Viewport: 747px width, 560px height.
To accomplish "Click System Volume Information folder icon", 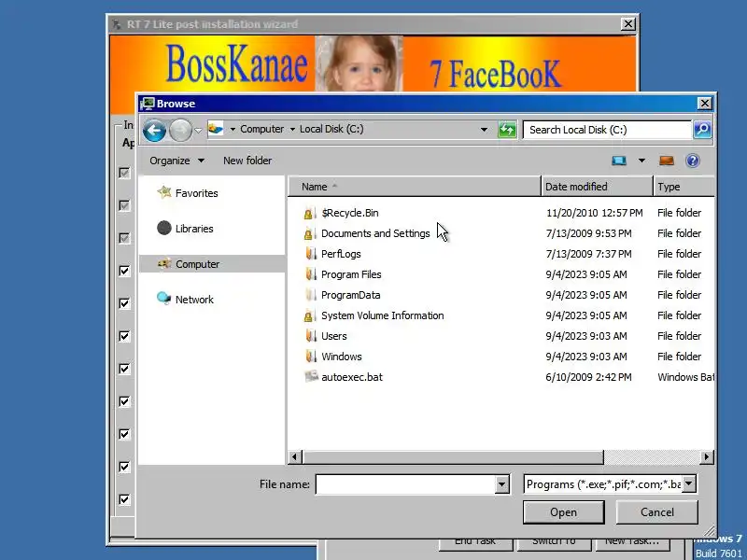I will [310, 315].
